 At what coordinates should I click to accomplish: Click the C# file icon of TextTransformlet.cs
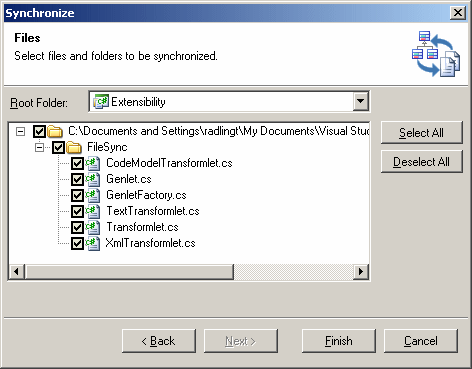pyautogui.click(x=93, y=211)
